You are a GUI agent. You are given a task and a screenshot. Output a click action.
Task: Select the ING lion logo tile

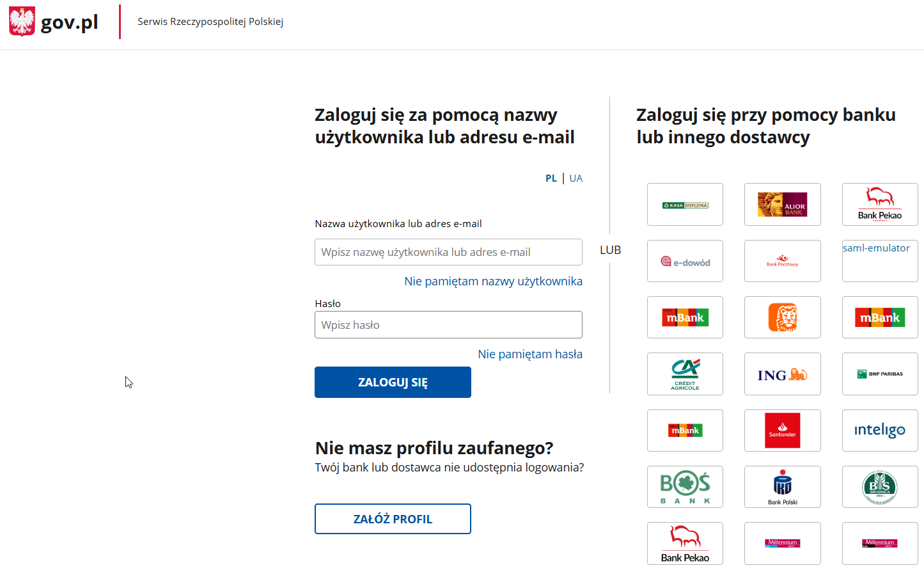(x=782, y=317)
